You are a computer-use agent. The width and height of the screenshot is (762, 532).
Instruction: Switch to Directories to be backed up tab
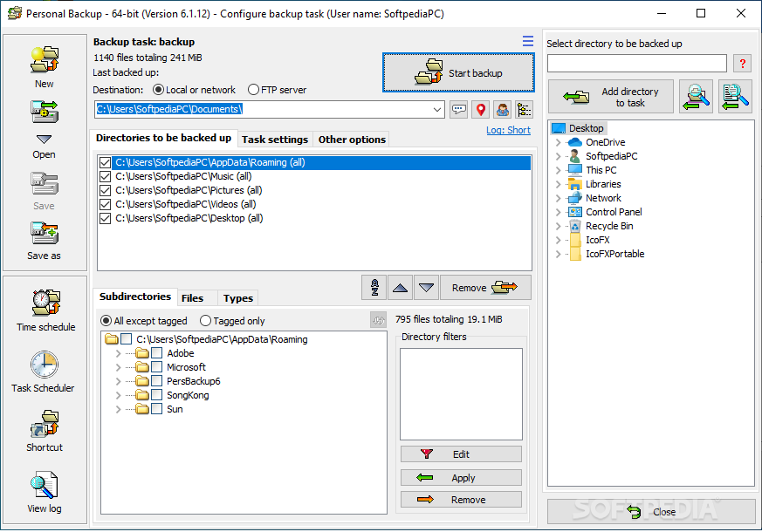[x=164, y=138]
